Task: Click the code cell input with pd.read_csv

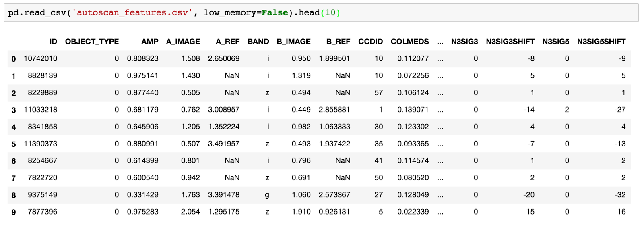Action: pos(321,12)
